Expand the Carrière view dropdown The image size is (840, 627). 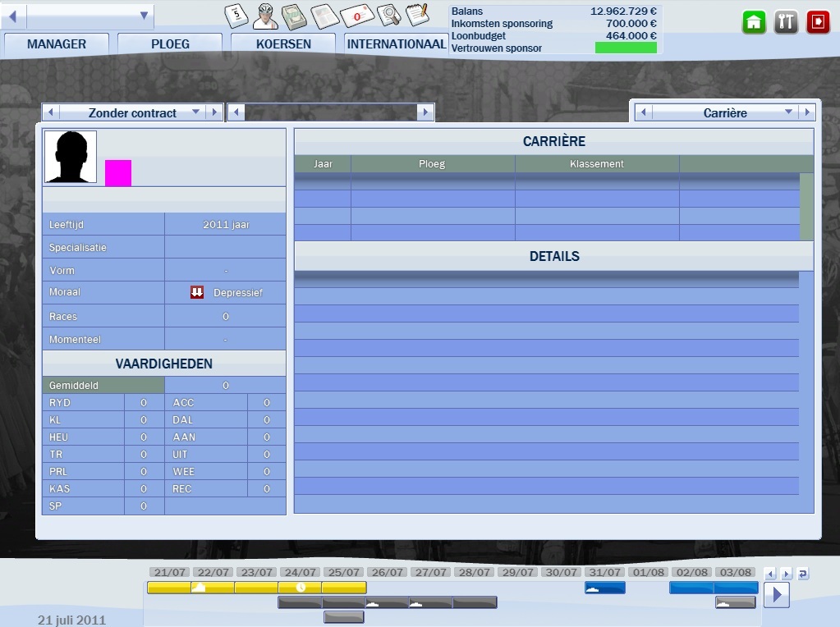[788, 112]
